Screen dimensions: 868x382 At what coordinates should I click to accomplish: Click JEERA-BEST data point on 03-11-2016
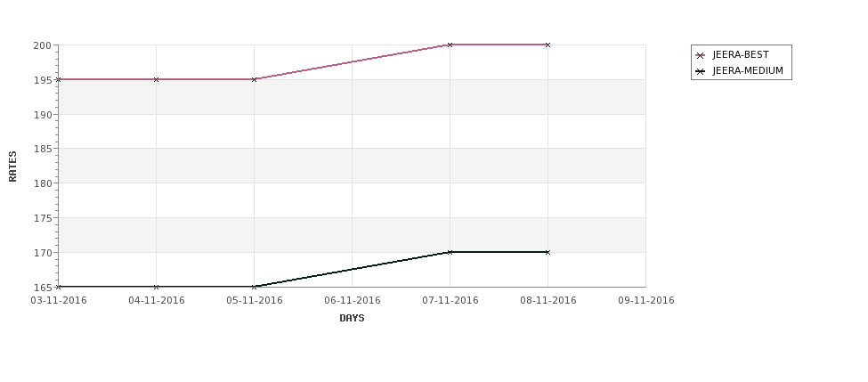59,80
